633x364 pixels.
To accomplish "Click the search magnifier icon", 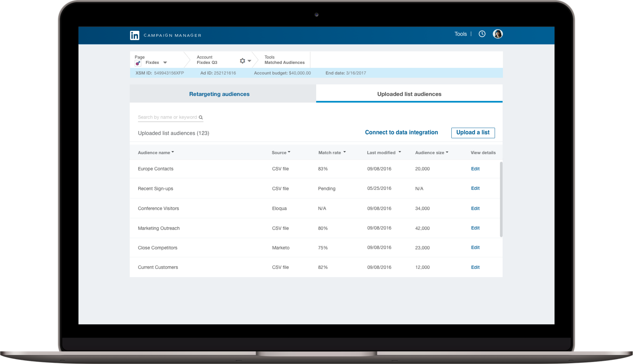I will (x=201, y=117).
